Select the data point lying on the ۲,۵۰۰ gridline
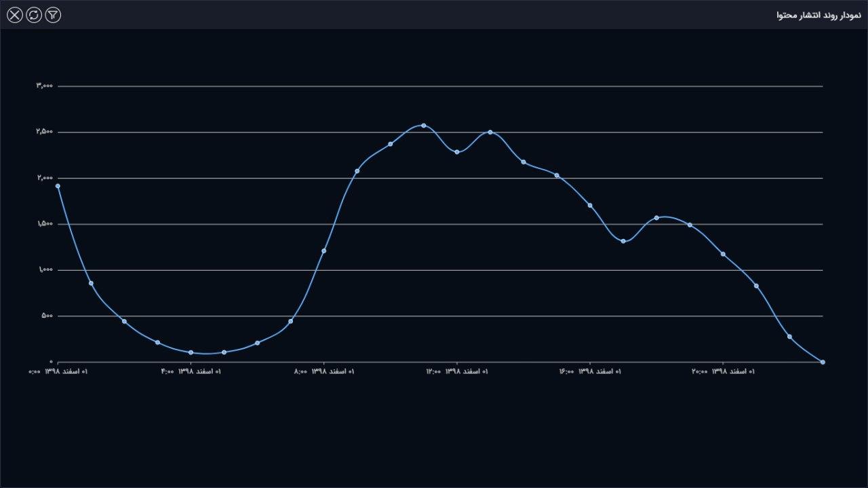The width and height of the screenshot is (868, 488). coord(490,132)
